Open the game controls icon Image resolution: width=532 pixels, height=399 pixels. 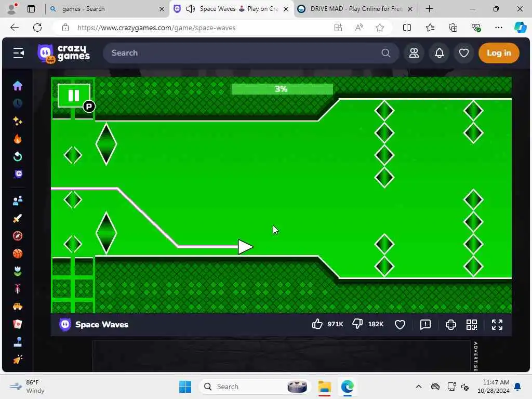[450, 325]
